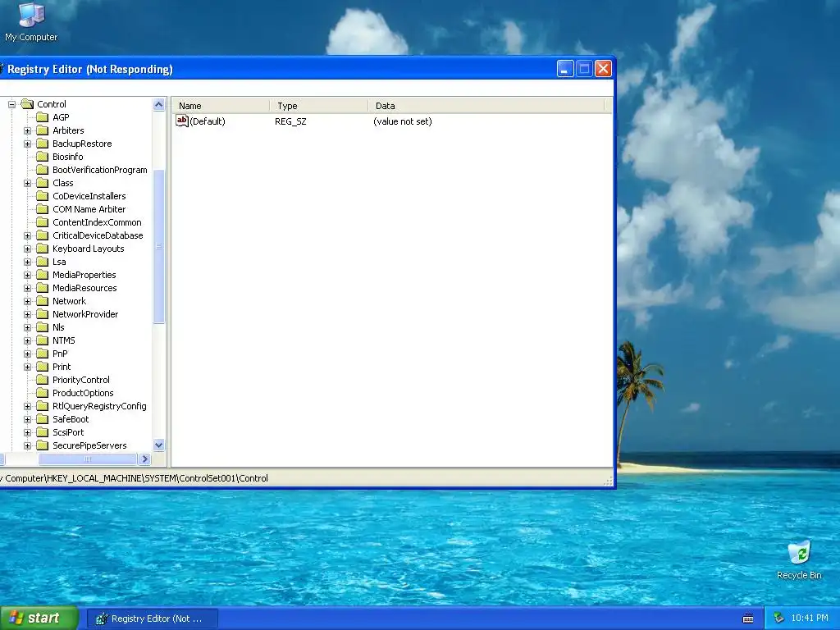Expand the NTMS key
Viewport: 840px width, 630px height.
(27, 340)
